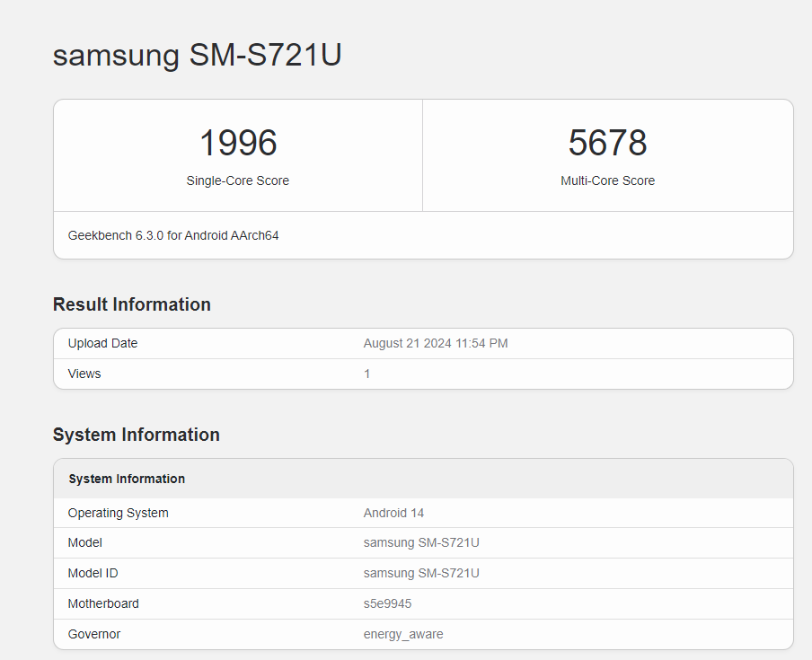Click the Motherboard row label
This screenshot has height=660, width=812.
[x=103, y=603]
